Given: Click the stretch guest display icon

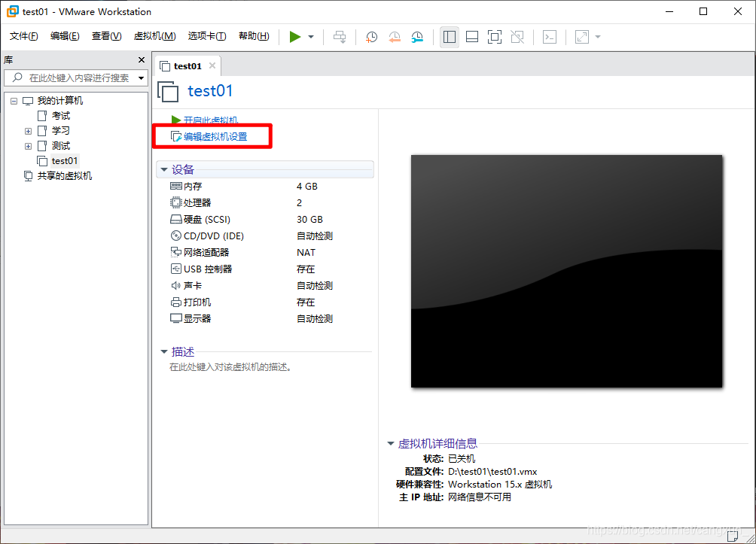Looking at the screenshot, I should tap(582, 37).
